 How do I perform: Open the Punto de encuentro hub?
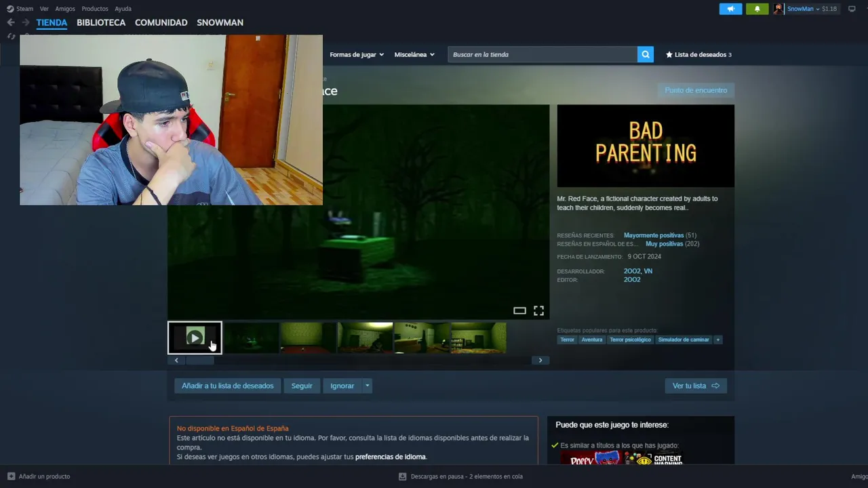[x=696, y=90]
